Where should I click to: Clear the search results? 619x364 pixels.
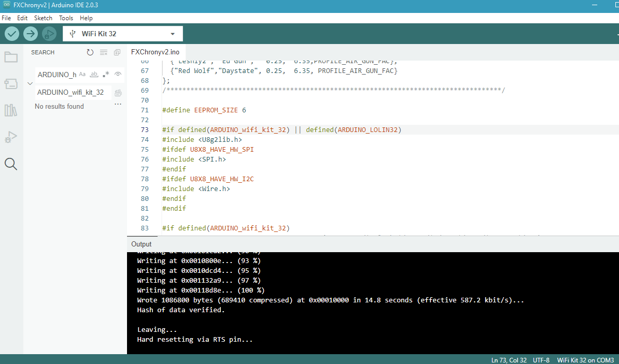pyautogui.click(x=104, y=52)
